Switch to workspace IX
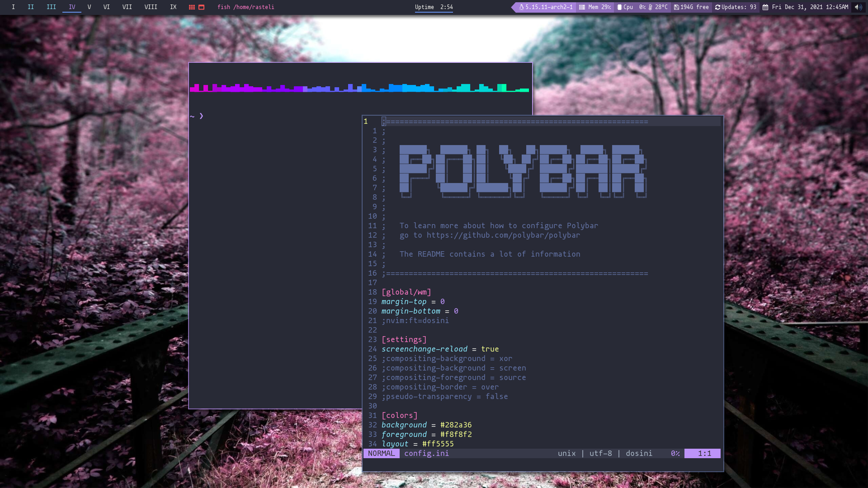 (x=173, y=7)
